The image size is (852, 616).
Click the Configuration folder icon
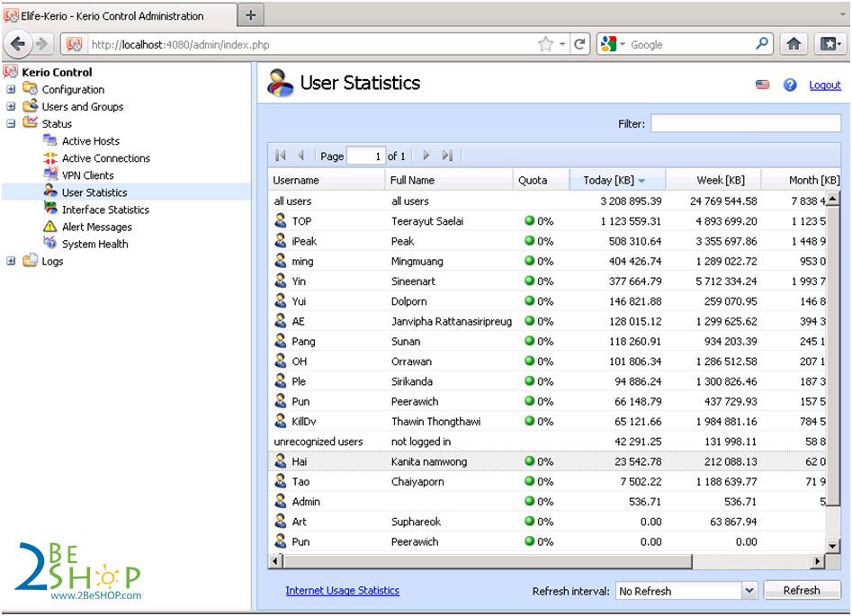point(30,88)
